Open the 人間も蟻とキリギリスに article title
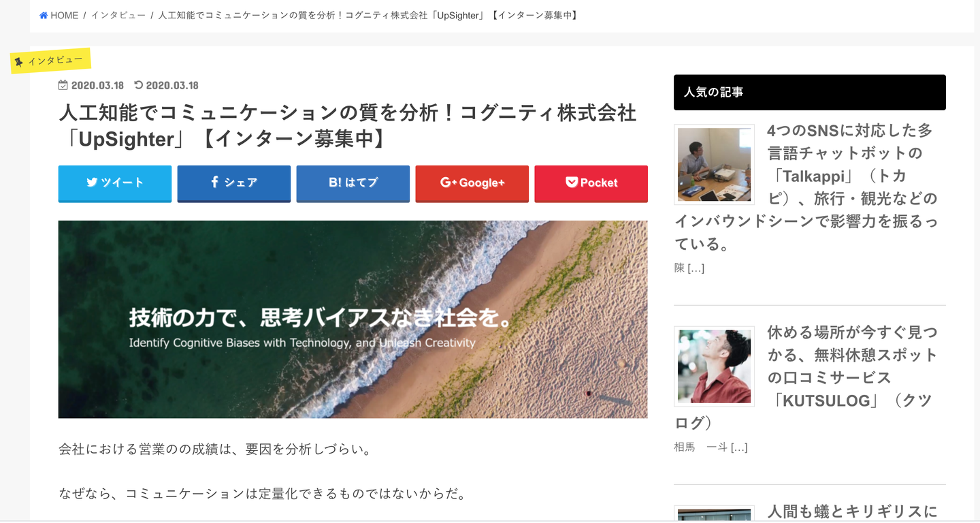This screenshot has height=523, width=980. click(x=852, y=511)
